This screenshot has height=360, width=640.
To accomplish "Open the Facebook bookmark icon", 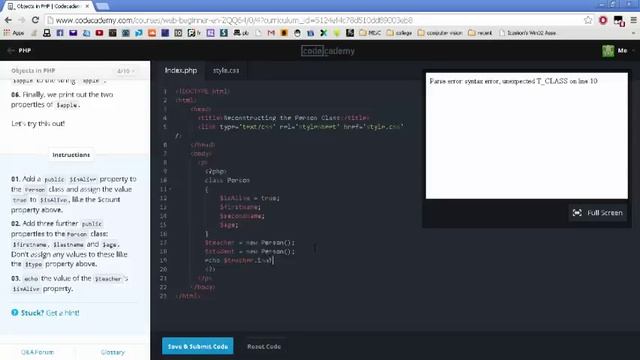I will (x=60, y=33).
